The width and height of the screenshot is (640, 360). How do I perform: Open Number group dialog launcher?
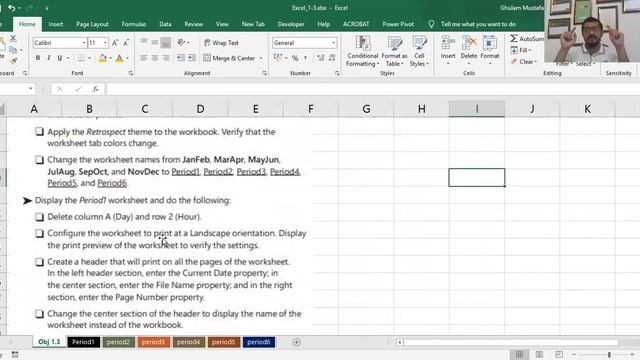pos(337,73)
